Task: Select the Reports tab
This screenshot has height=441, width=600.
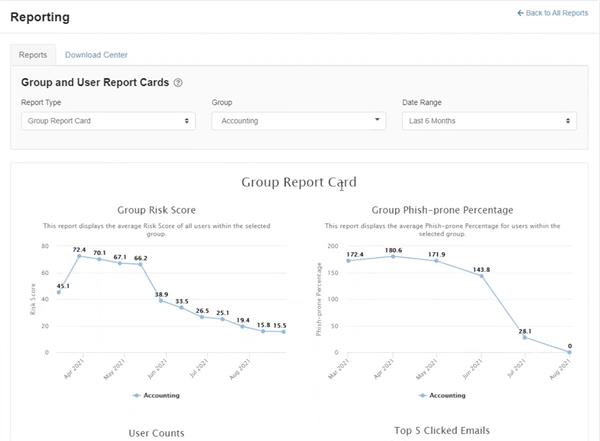Action: pyautogui.click(x=33, y=55)
